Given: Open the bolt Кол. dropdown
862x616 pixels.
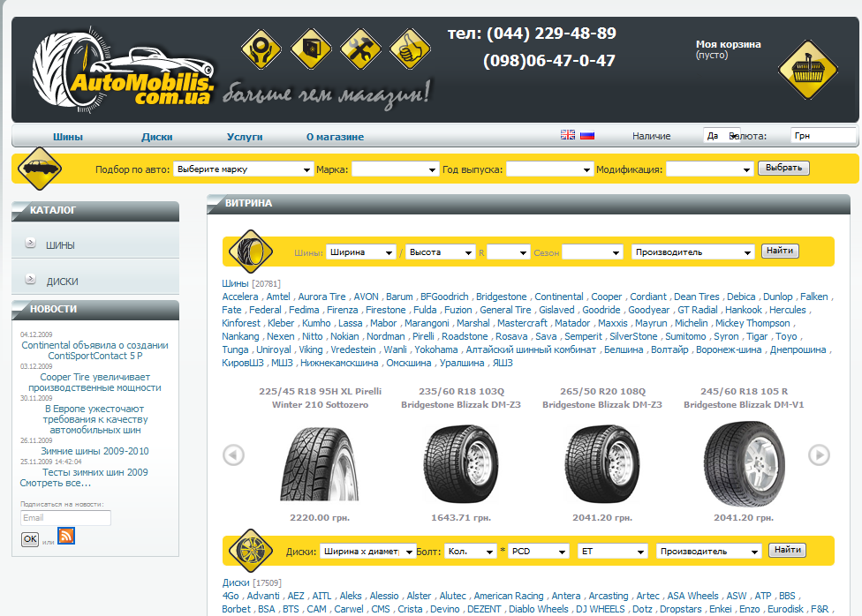Looking at the screenshot, I should tap(470, 552).
